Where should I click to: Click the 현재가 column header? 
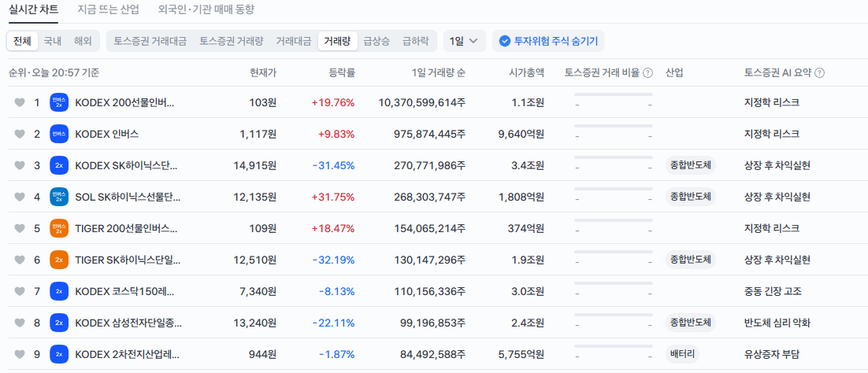263,73
